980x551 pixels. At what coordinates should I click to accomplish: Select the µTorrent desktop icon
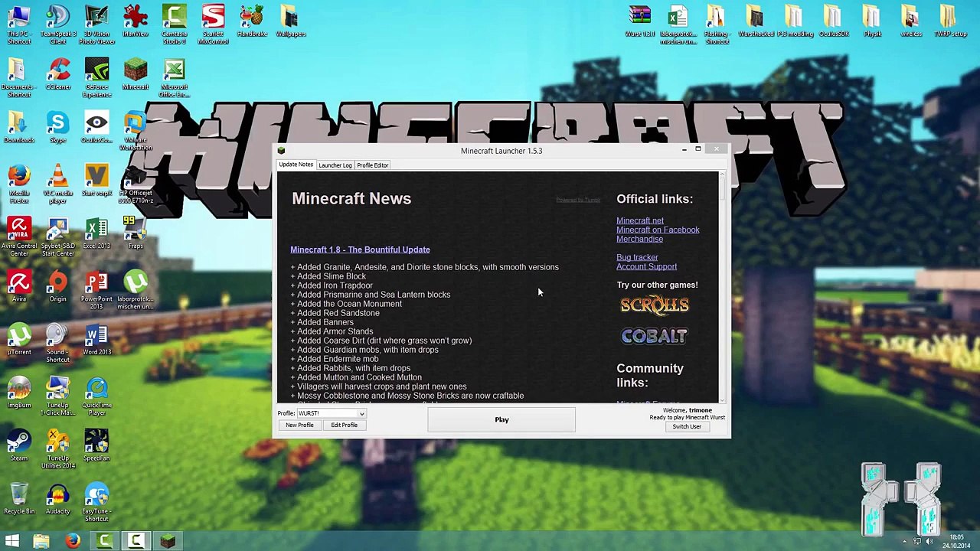(19, 340)
